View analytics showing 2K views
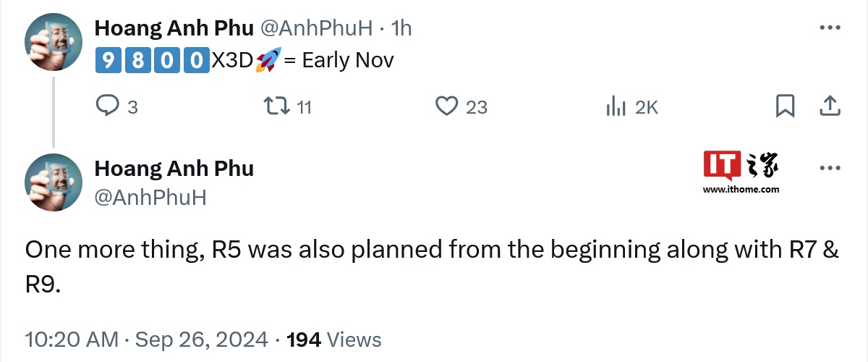Image resolution: width=868 pixels, height=362 pixels. point(616,106)
